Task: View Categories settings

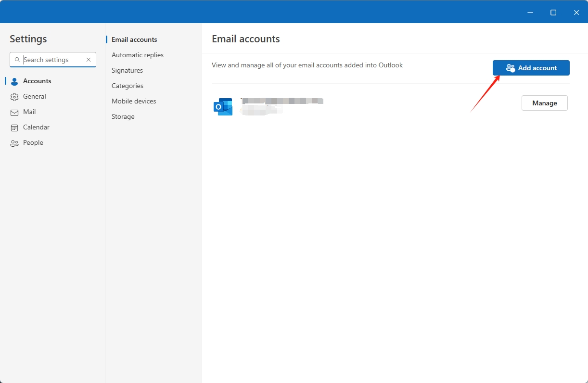Action: pos(127,86)
